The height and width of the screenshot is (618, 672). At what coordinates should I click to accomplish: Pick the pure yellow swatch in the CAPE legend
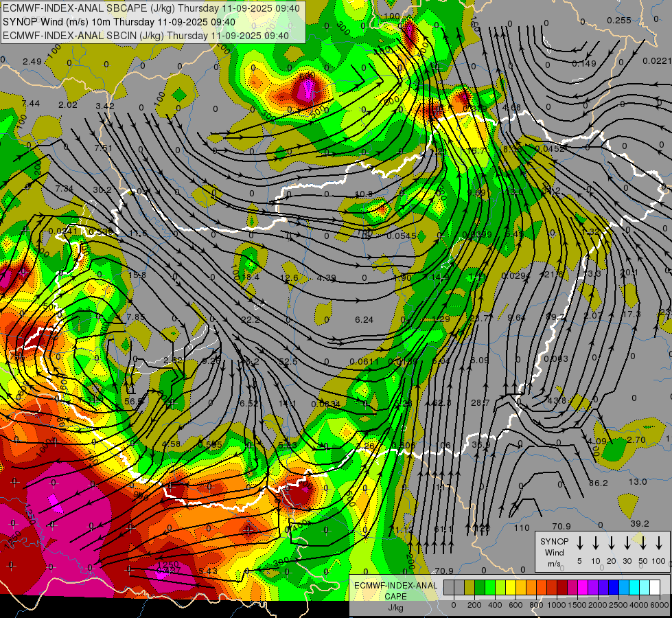pyautogui.click(x=511, y=588)
